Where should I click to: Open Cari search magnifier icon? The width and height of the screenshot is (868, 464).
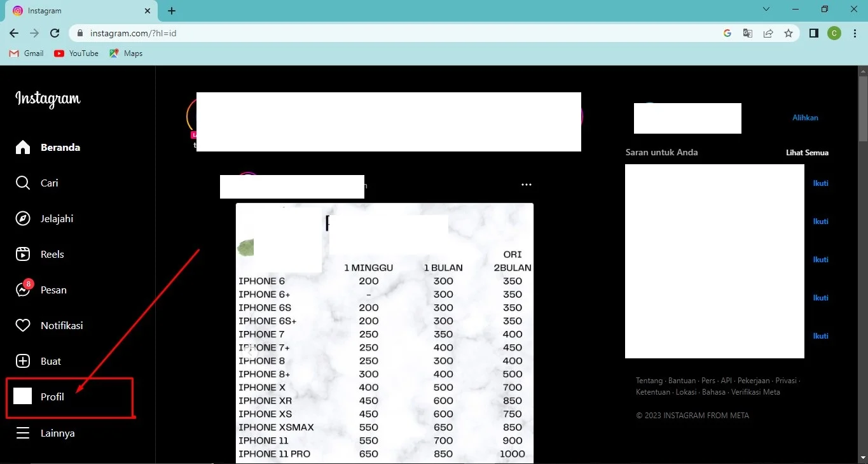(23, 183)
